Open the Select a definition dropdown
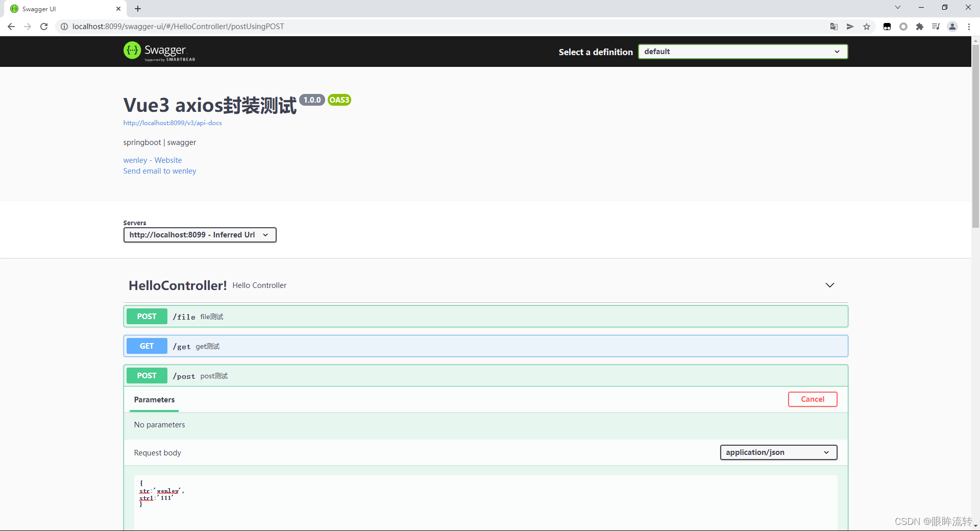The width and height of the screenshot is (980, 531). (x=743, y=52)
